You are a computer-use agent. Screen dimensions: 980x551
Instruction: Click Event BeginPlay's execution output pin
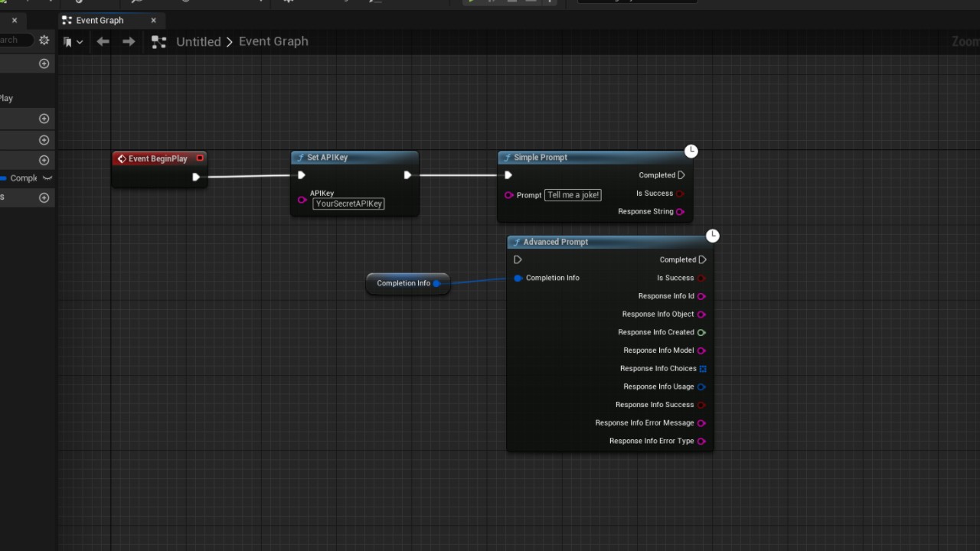click(x=196, y=177)
